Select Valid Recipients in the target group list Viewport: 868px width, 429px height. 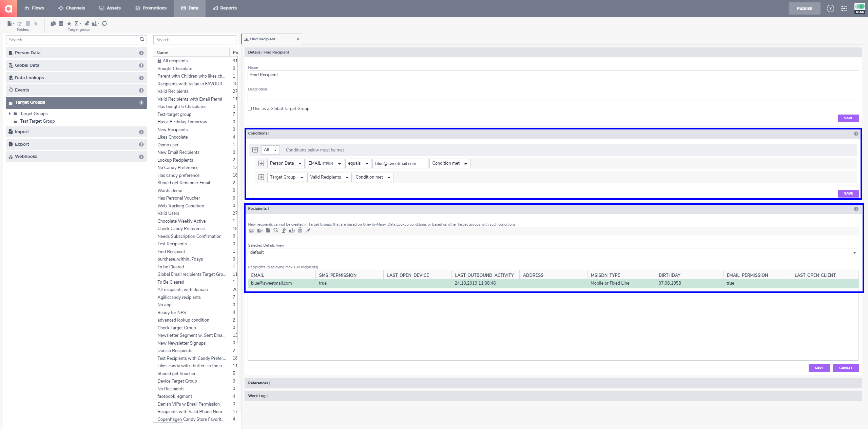click(173, 91)
